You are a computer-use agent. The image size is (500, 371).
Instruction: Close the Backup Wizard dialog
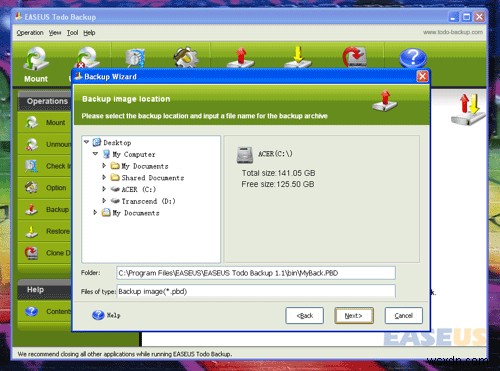(x=422, y=76)
